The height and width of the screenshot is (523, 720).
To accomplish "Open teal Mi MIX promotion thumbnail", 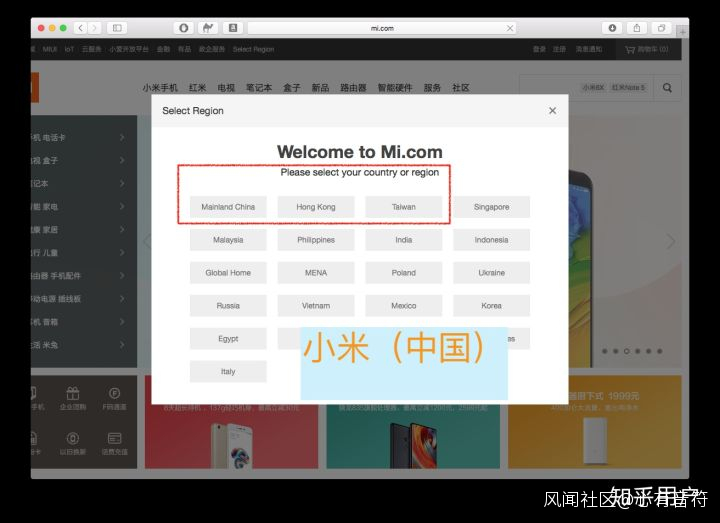I will click(x=413, y=436).
